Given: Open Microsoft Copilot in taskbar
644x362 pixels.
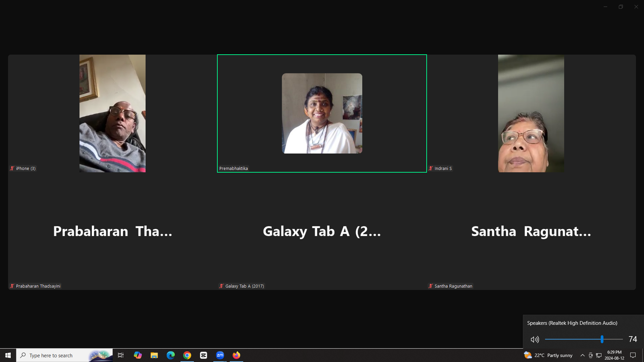Looking at the screenshot, I should 138,355.
